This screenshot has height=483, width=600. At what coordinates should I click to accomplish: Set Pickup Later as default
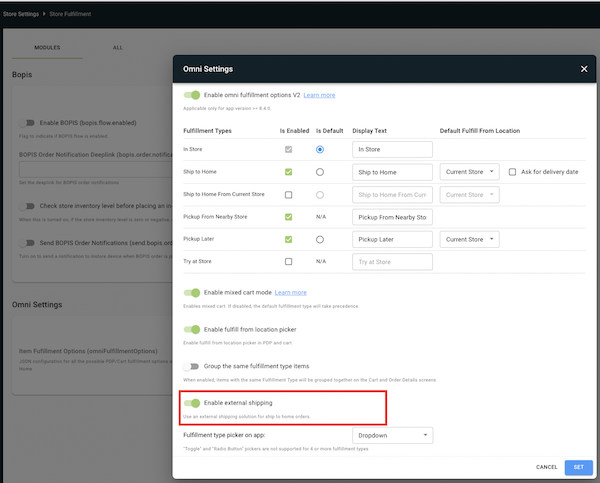click(320, 239)
